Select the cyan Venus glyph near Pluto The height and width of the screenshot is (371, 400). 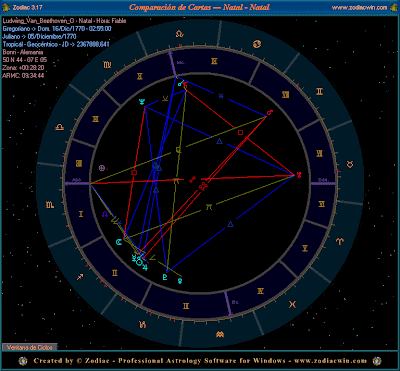click(x=180, y=280)
